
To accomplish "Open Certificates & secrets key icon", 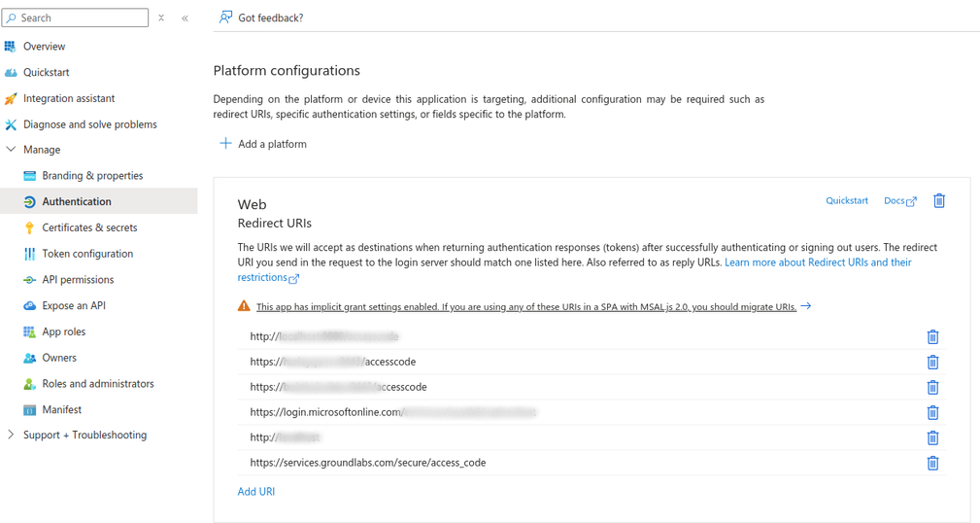I will click(29, 227).
